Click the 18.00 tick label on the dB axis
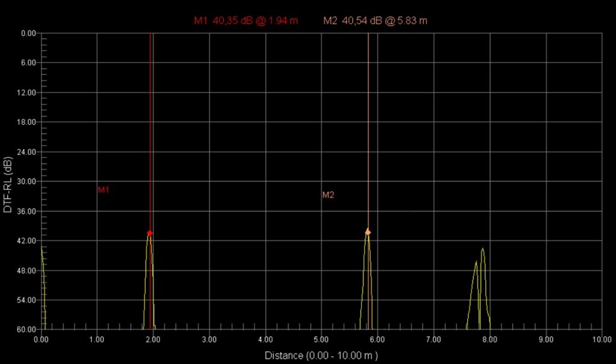Screen dimensions: 616x364 pyautogui.click(x=29, y=122)
